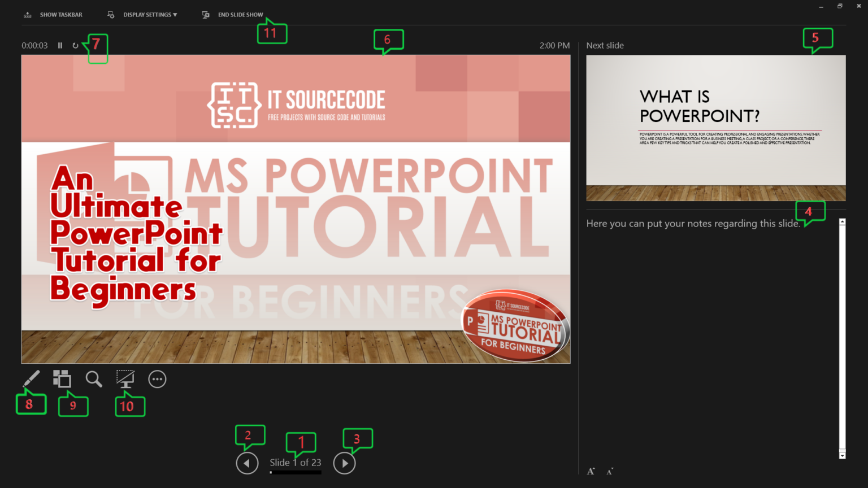Click the 2:00 PM clock display
The image size is (868, 488).
tap(554, 45)
